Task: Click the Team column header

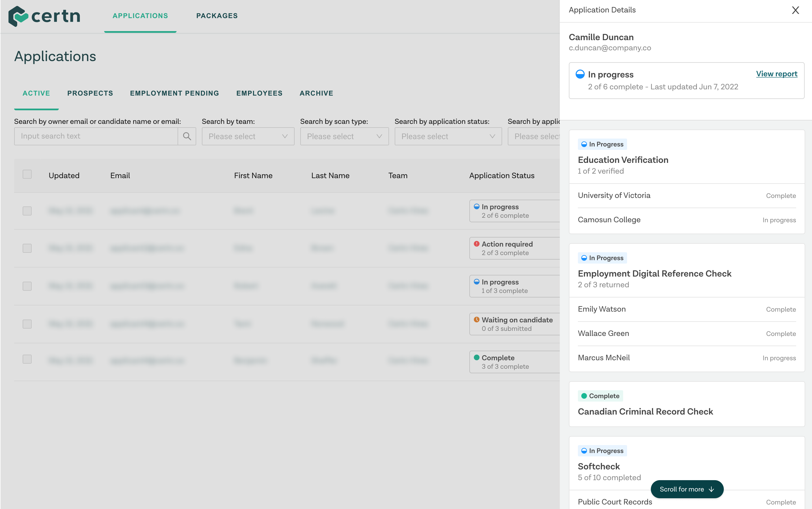Action: pos(398,175)
